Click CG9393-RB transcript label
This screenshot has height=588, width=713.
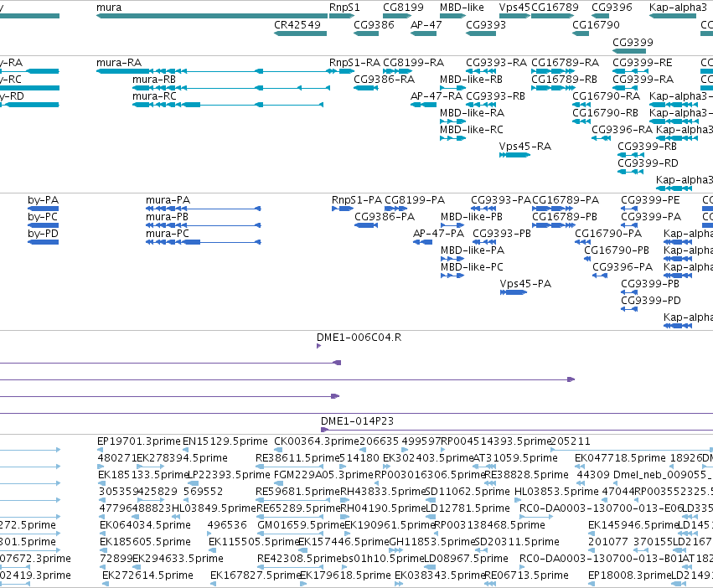(496, 96)
